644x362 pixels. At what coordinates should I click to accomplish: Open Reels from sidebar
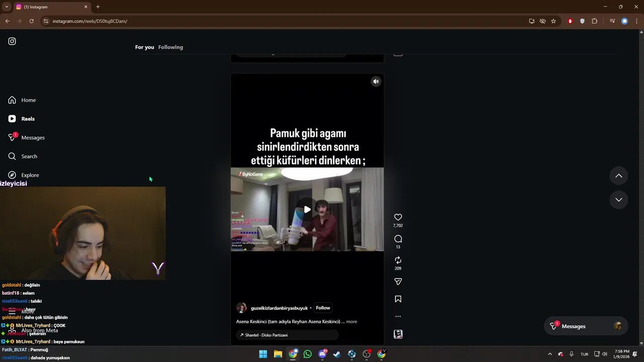coord(22,119)
